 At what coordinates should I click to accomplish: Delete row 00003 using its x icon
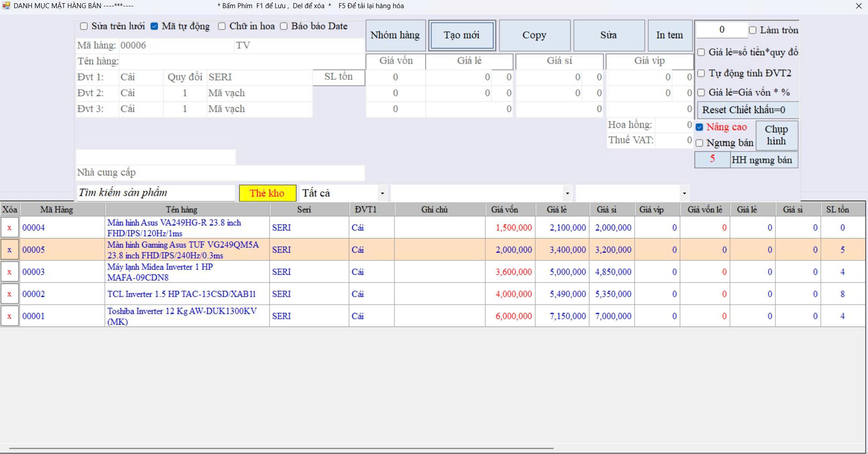point(10,272)
